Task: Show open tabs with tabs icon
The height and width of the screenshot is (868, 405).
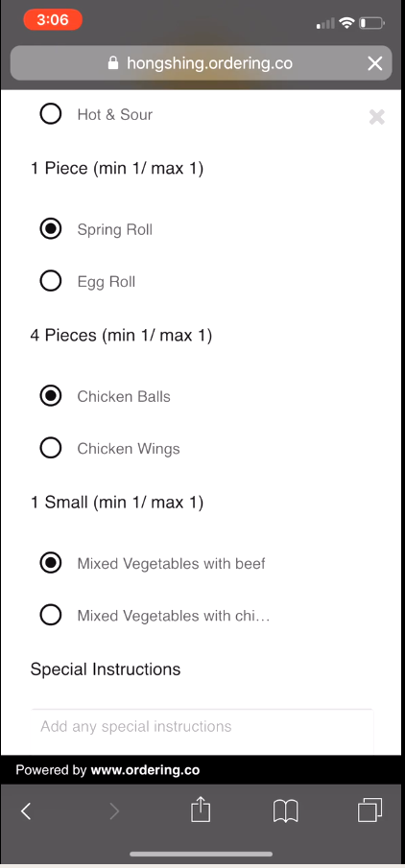Action: click(370, 809)
